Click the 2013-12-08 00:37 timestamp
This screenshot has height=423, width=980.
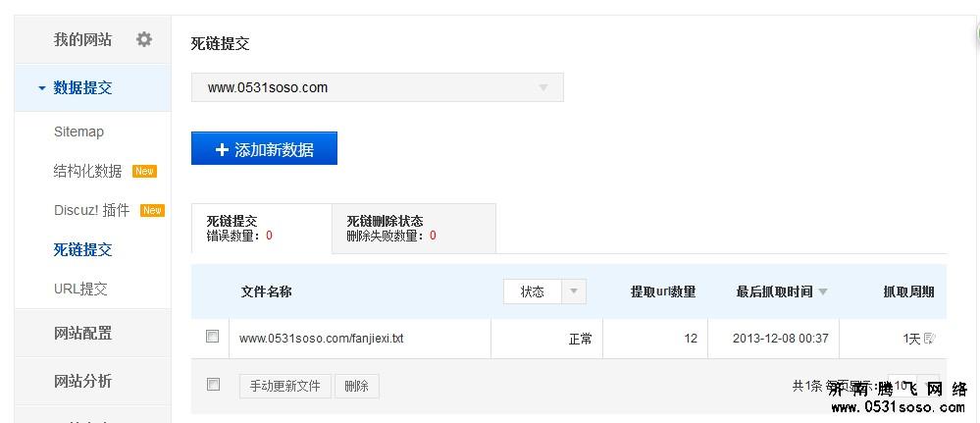781,339
